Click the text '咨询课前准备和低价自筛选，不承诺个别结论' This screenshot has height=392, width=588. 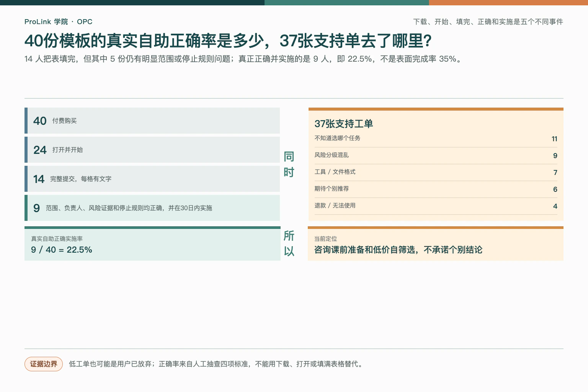click(398, 250)
